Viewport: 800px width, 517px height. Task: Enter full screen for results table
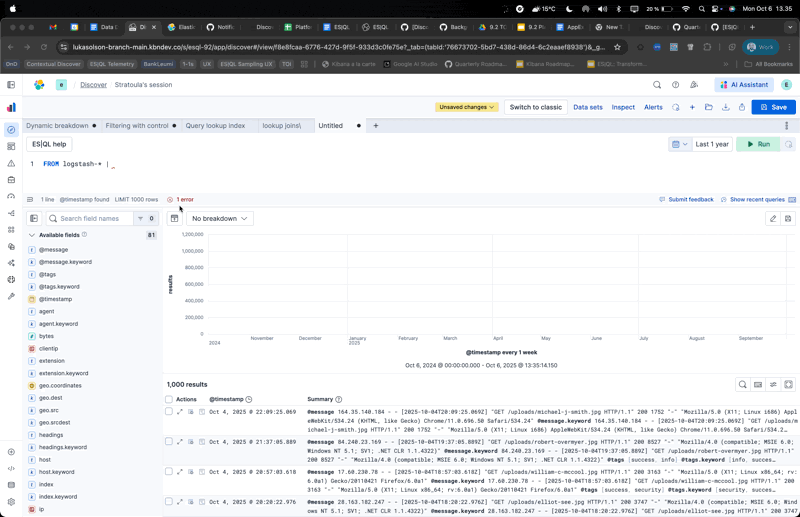pos(789,384)
